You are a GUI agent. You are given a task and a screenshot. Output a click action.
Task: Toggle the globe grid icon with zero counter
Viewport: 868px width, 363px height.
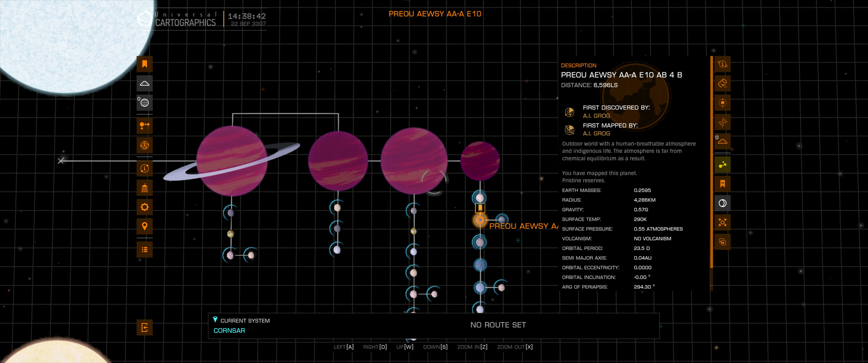(145, 102)
